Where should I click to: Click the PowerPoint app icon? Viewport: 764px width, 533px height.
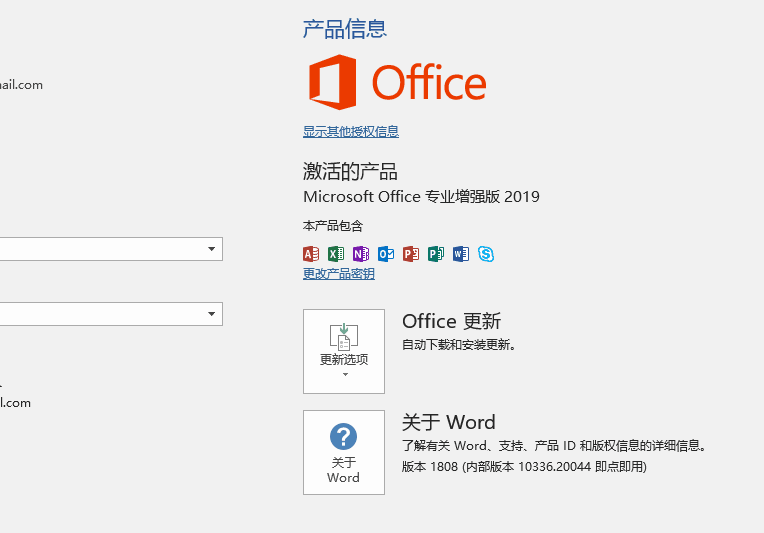[411, 254]
